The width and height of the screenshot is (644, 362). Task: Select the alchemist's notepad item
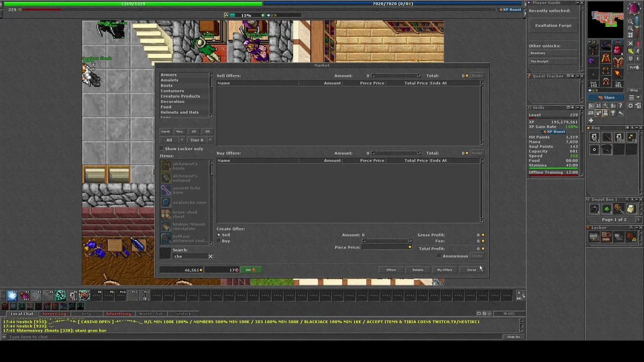click(185, 178)
